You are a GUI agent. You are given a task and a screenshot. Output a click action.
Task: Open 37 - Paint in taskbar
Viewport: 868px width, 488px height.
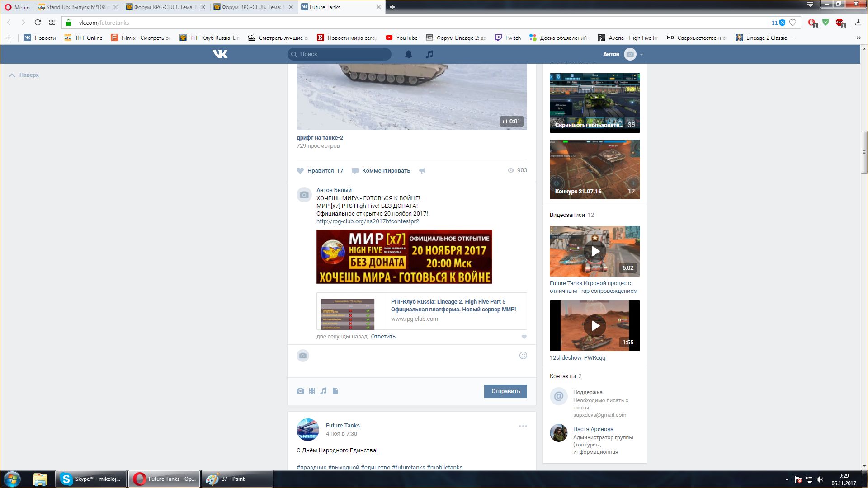pos(237,479)
